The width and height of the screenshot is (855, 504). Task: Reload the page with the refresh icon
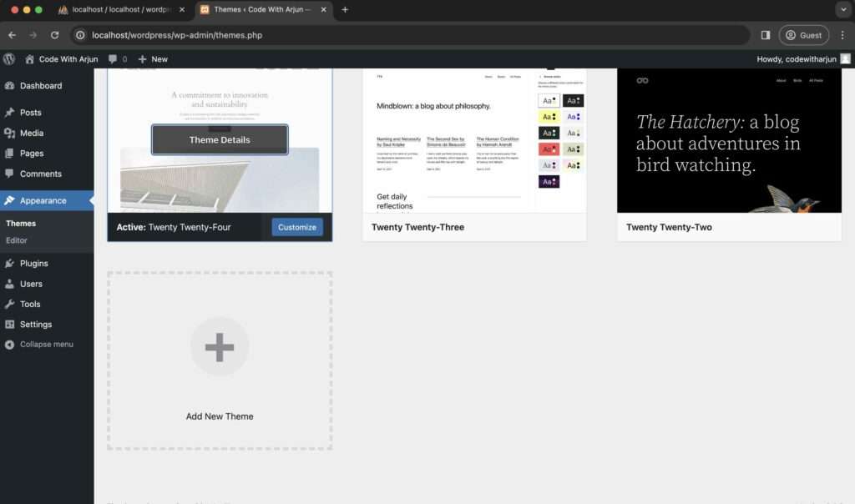[x=54, y=35]
